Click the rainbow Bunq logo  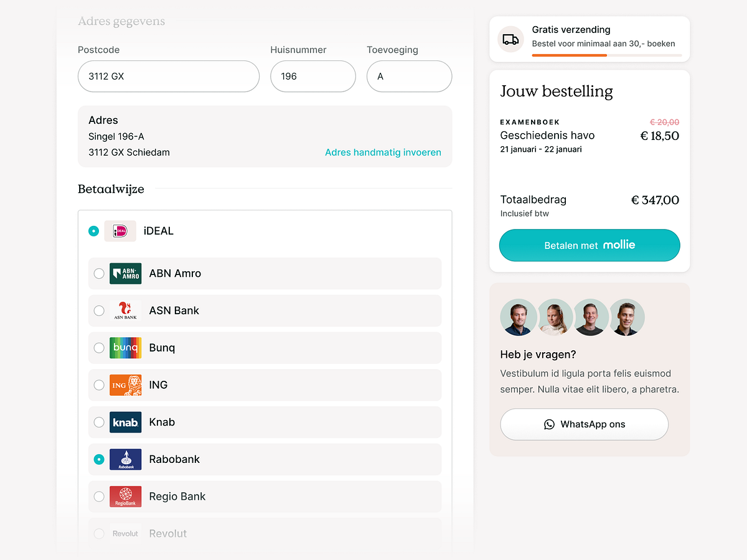coord(125,348)
